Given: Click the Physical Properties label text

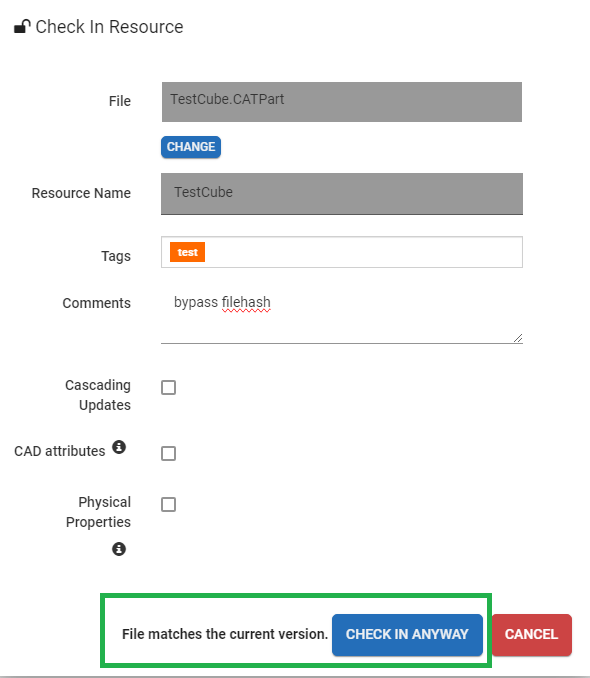Looking at the screenshot, I should pos(98,512).
